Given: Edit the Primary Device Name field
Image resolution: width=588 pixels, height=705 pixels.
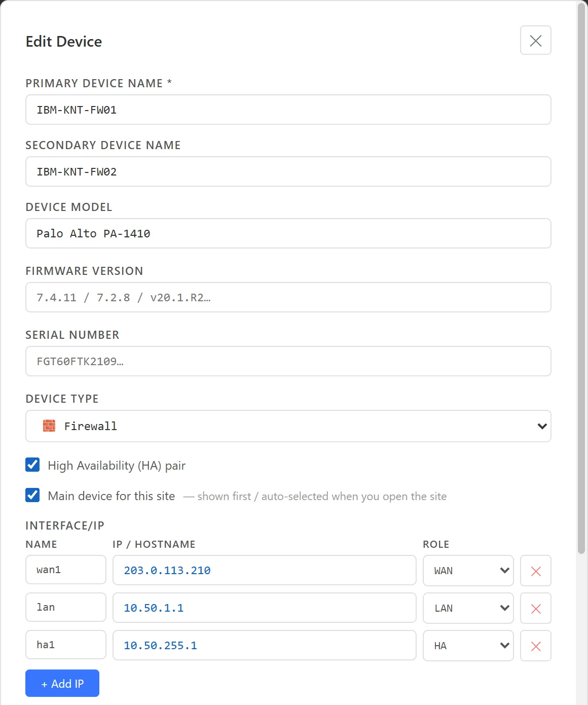Looking at the screenshot, I should (288, 110).
